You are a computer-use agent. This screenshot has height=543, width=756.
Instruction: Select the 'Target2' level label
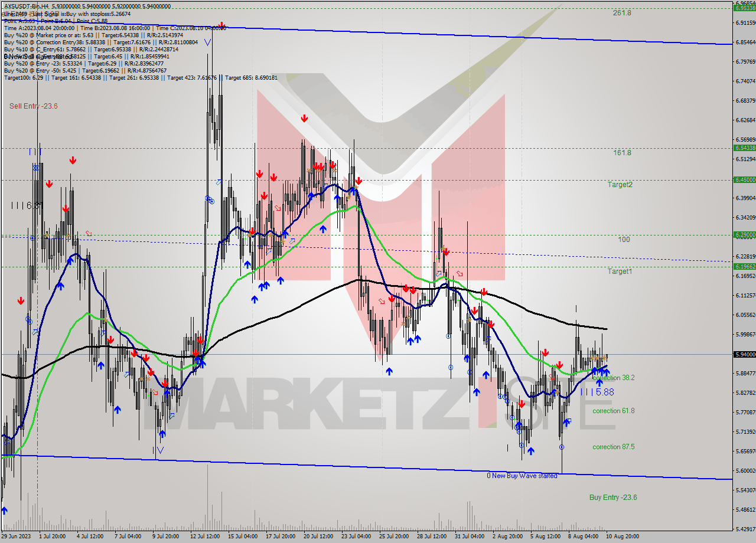pos(620,185)
